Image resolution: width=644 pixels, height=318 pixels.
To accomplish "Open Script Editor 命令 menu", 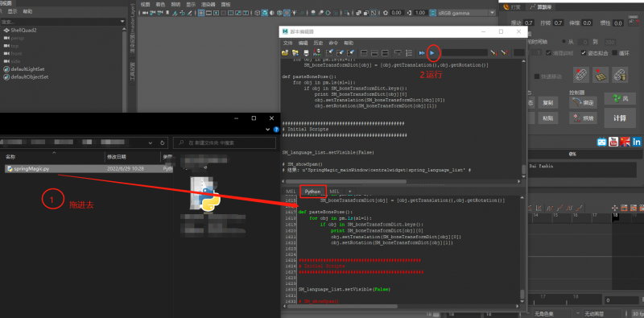I will click(x=333, y=43).
